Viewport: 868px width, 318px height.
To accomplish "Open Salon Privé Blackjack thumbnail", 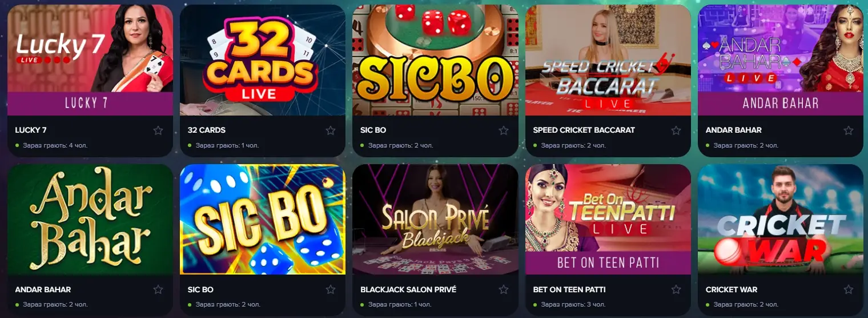I will coord(435,220).
